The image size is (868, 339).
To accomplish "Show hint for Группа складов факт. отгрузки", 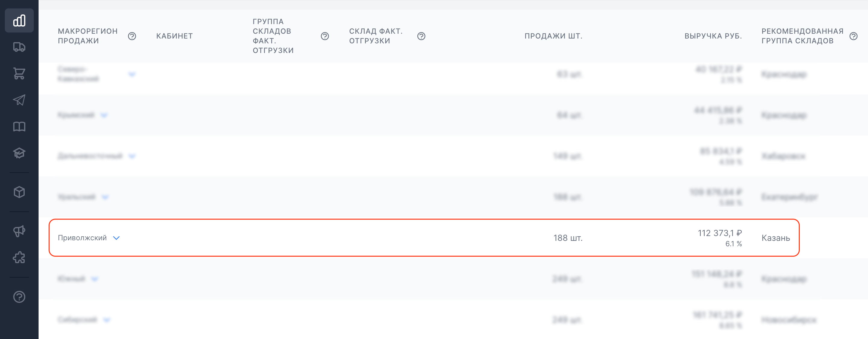I will [325, 36].
